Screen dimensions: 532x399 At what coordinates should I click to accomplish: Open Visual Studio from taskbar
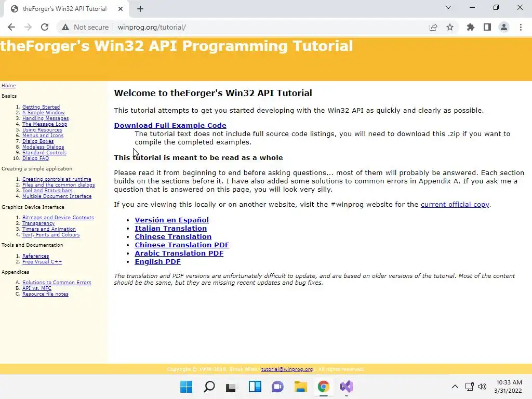pos(347,387)
